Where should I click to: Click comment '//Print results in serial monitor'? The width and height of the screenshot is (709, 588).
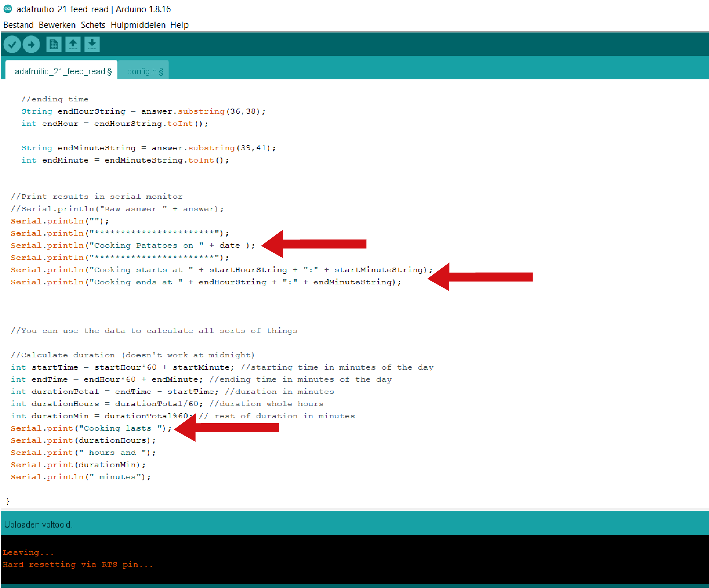click(97, 196)
